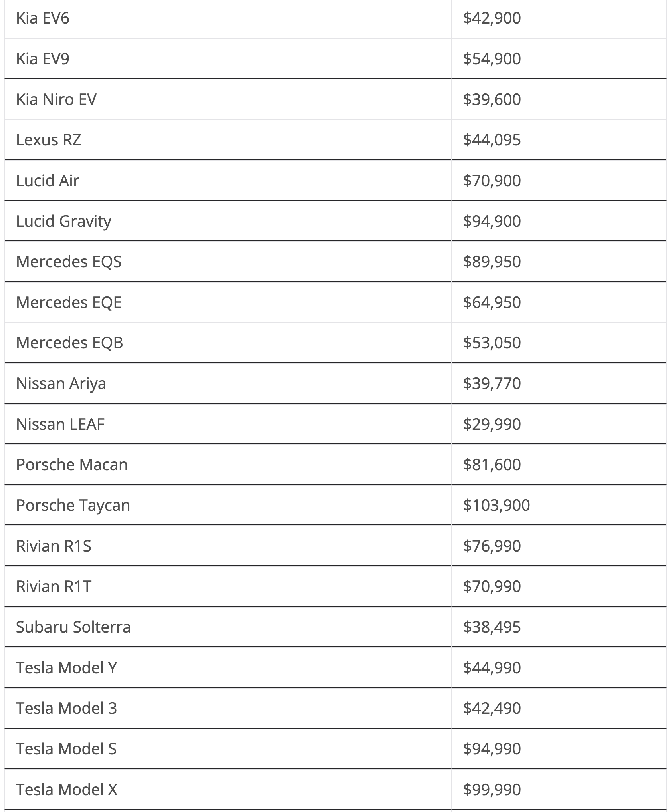Select the Nissan LEAF model name

[x=60, y=424]
